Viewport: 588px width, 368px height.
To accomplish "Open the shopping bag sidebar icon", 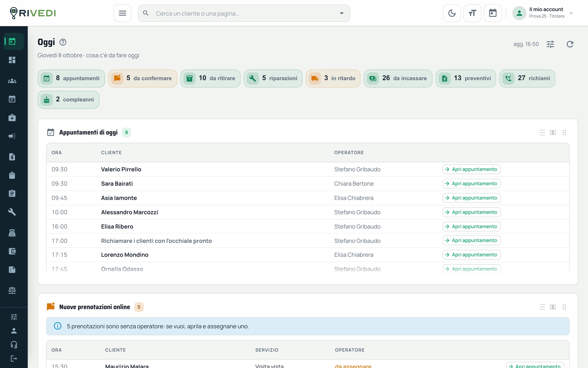I will point(12,175).
